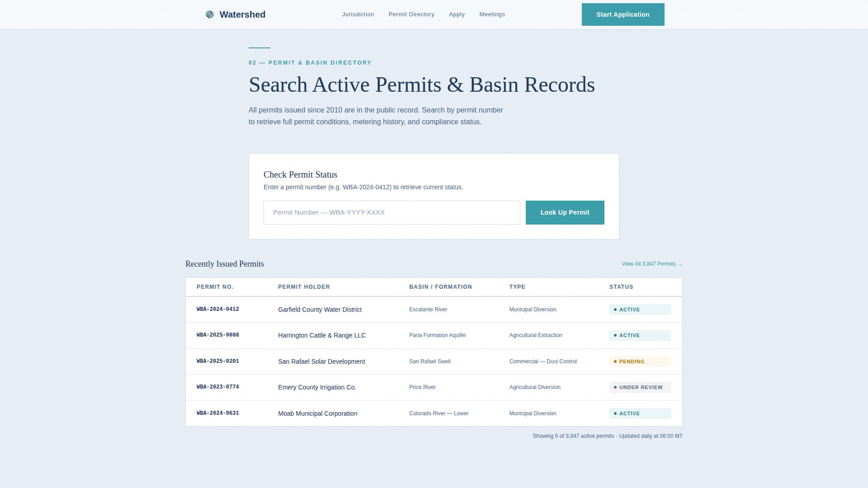Open the Jurisdiction nav item

click(358, 14)
